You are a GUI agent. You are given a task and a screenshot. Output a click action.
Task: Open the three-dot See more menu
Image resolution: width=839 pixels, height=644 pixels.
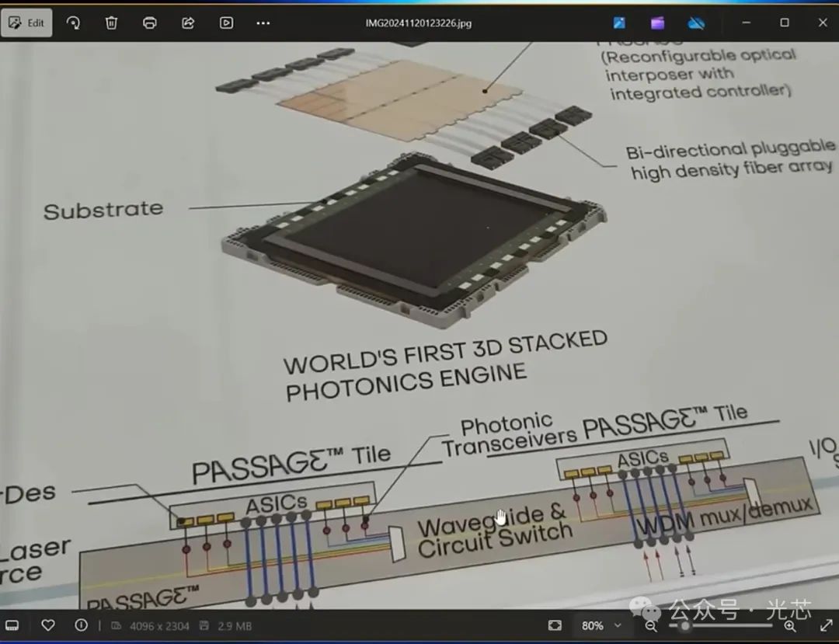point(263,23)
